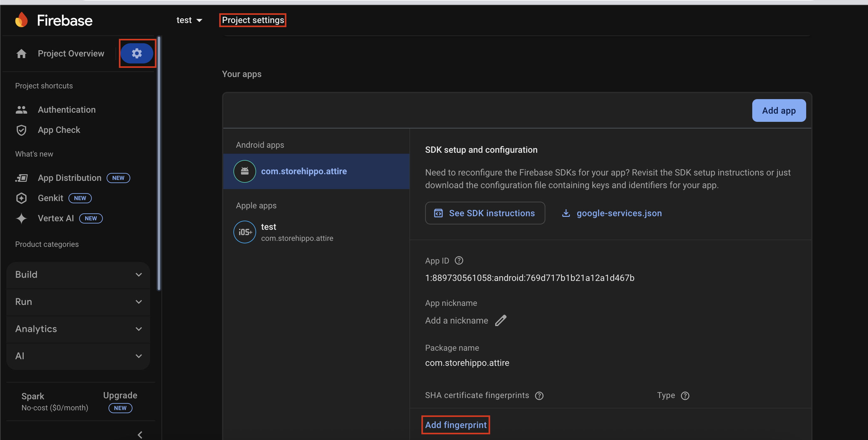Image resolution: width=868 pixels, height=440 pixels.
Task: Click the Android apps label
Action: [260, 145]
